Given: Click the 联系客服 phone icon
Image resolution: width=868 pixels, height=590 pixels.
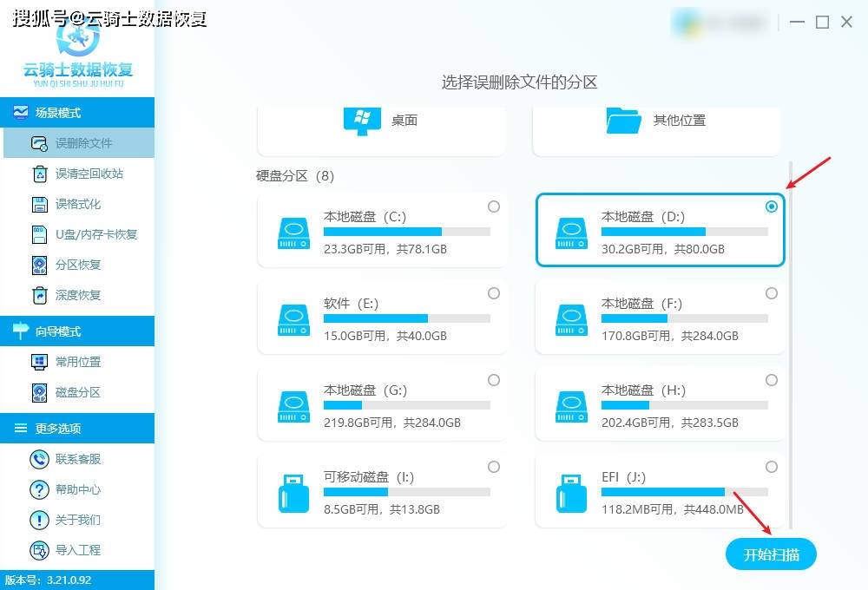Looking at the screenshot, I should coord(39,459).
